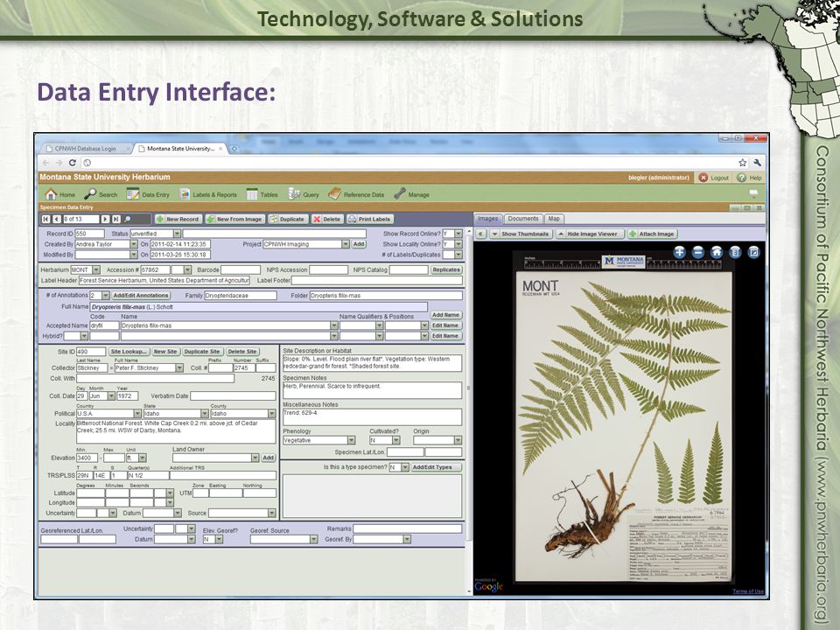The height and width of the screenshot is (630, 840).
Task: Open the Manage section
Action: click(411, 194)
